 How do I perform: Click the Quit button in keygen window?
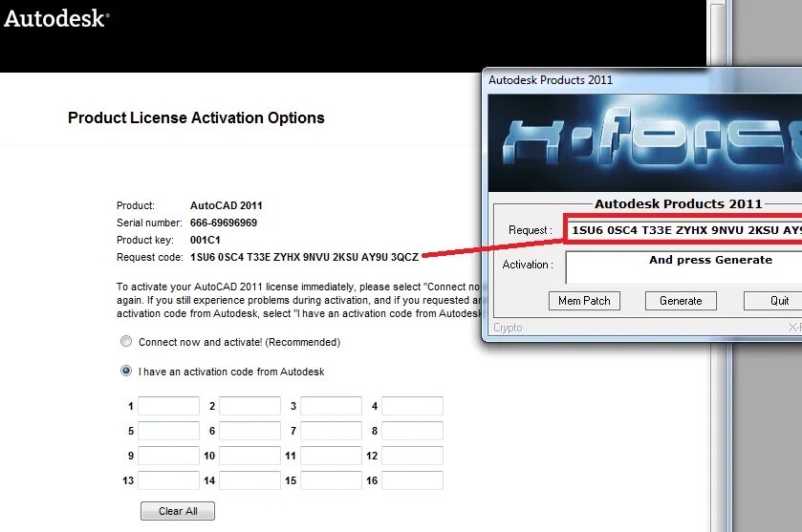[773, 301]
